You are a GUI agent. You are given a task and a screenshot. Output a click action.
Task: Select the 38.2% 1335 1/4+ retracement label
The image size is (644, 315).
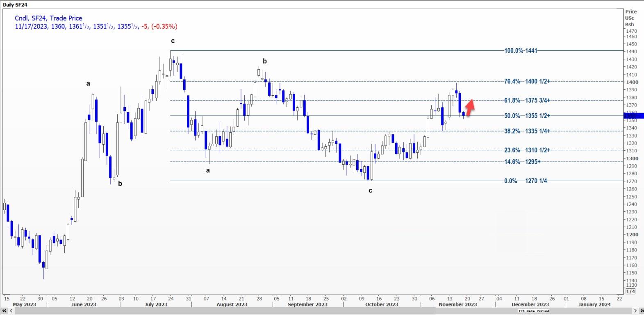pyautogui.click(x=527, y=131)
